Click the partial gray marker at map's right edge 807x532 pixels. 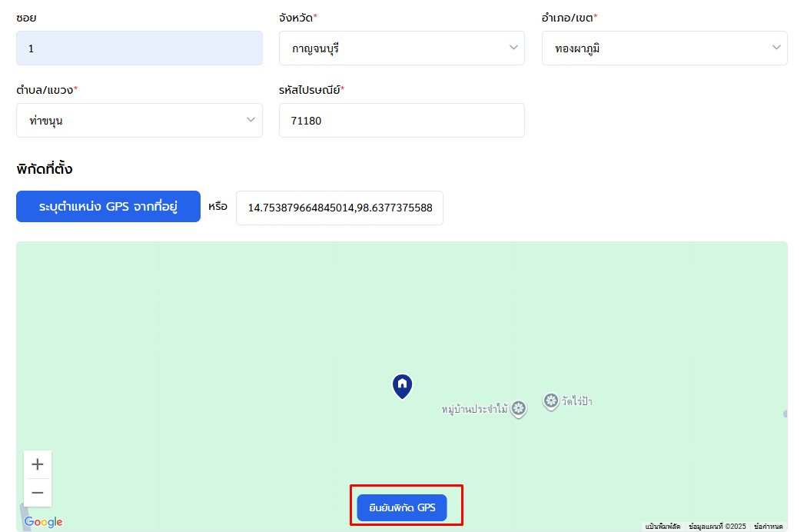point(785,414)
